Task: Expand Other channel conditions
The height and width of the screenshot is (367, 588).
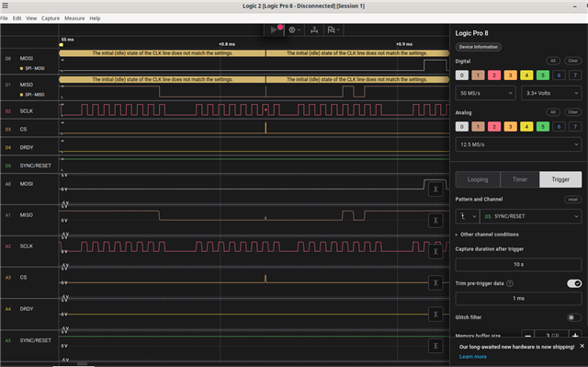Action: (487, 235)
